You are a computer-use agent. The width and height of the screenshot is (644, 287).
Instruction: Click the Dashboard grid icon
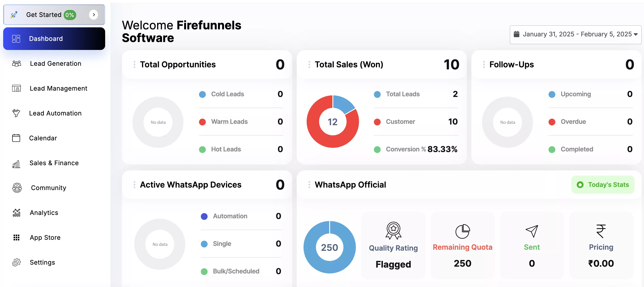16,39
